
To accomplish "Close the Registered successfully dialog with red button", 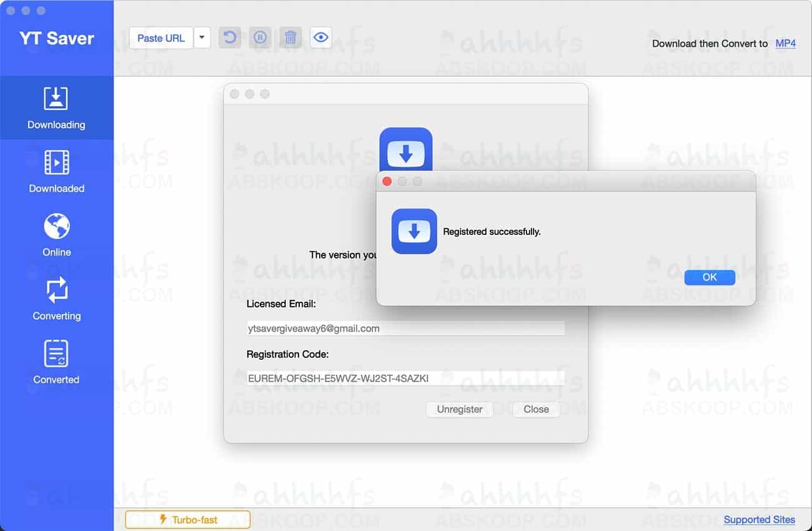I will pos(387,181).
